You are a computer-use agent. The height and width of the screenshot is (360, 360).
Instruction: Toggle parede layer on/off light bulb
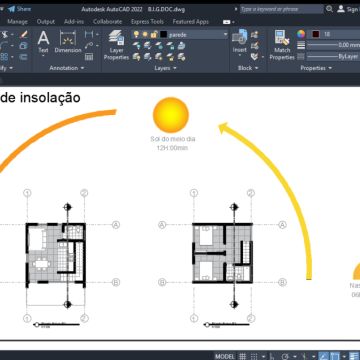(x=136, y=34)
